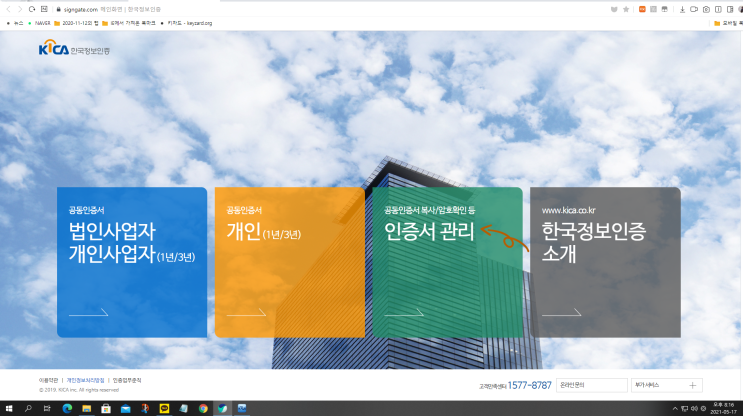Open Microsoft Store from taskbar
The image size is (743, 416).
106,408
